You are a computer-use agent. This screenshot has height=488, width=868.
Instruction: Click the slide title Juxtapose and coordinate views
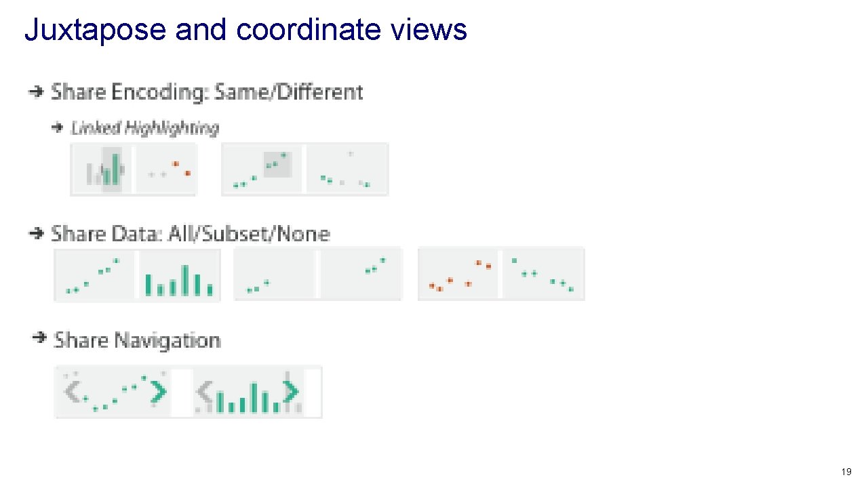pos(245,30)
